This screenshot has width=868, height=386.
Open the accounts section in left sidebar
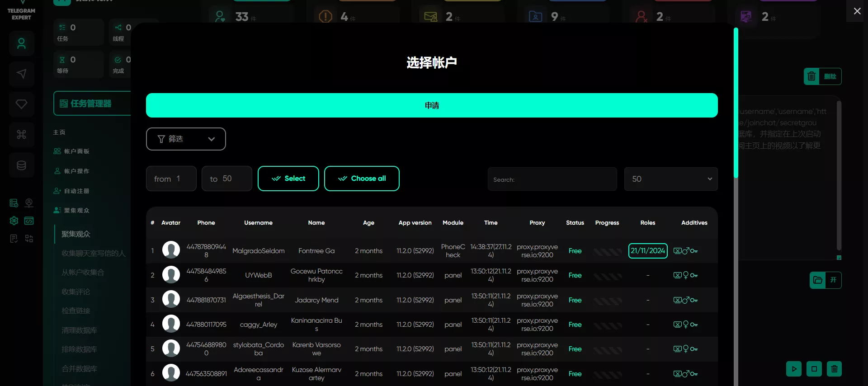tap(21, 43)
